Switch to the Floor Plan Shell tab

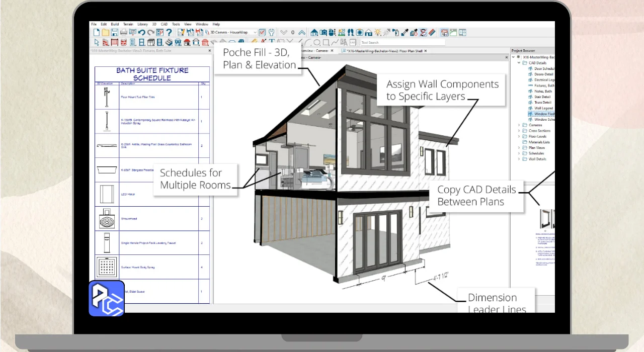coord(385,51)
